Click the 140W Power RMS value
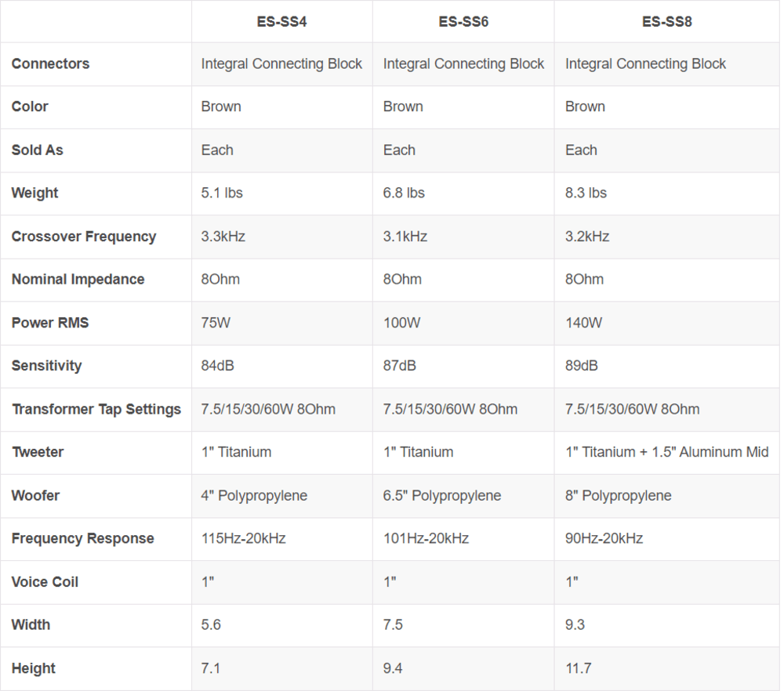This screenshot has height=691, width=784. point(583,323)
